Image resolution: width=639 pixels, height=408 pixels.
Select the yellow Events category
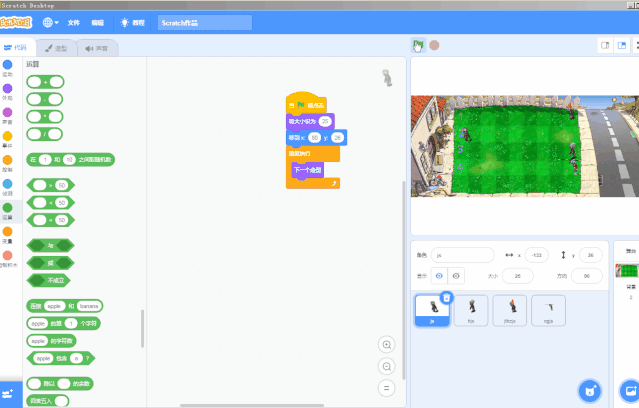(7, 139)
